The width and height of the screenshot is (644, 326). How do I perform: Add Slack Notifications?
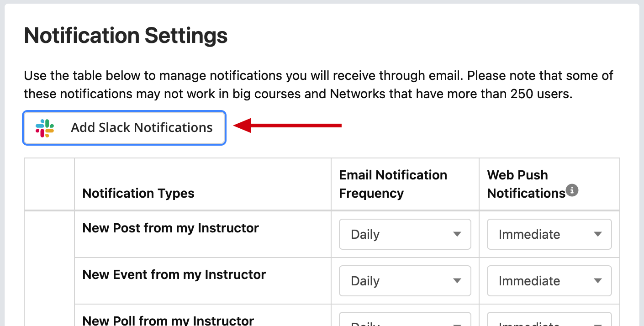pyautogui.click(x=124, y=128)
